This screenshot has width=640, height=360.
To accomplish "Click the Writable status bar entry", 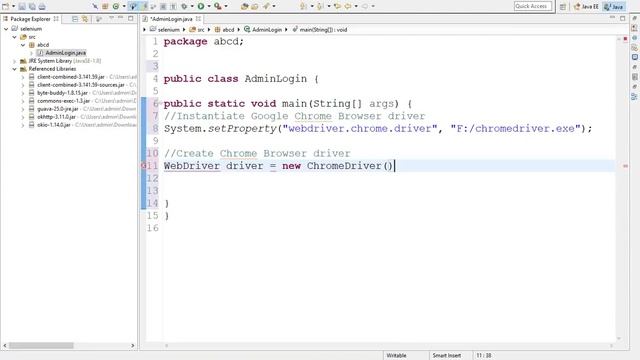I will pyautogui.click(x=396, y=356).
